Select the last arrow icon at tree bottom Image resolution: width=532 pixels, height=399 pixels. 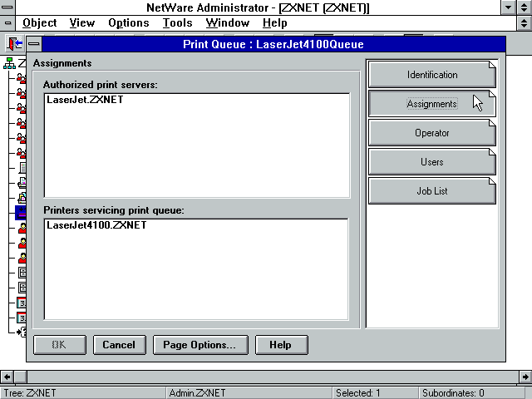[x=22, y=332]
